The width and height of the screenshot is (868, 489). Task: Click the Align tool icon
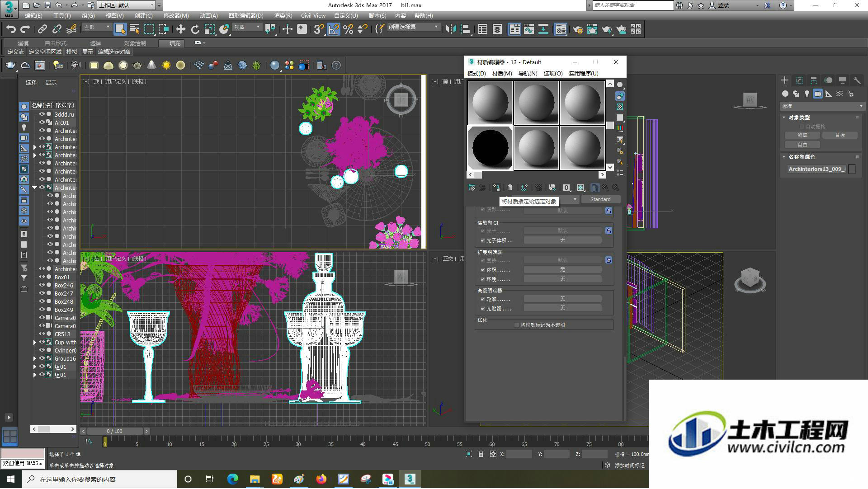[x=465, y=29]
